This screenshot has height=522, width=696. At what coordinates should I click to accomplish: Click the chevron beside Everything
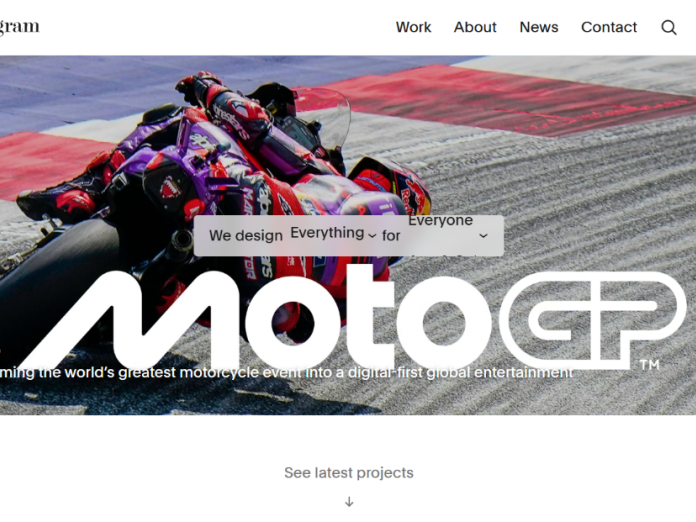pyautogui.click(x=372, y=236)
